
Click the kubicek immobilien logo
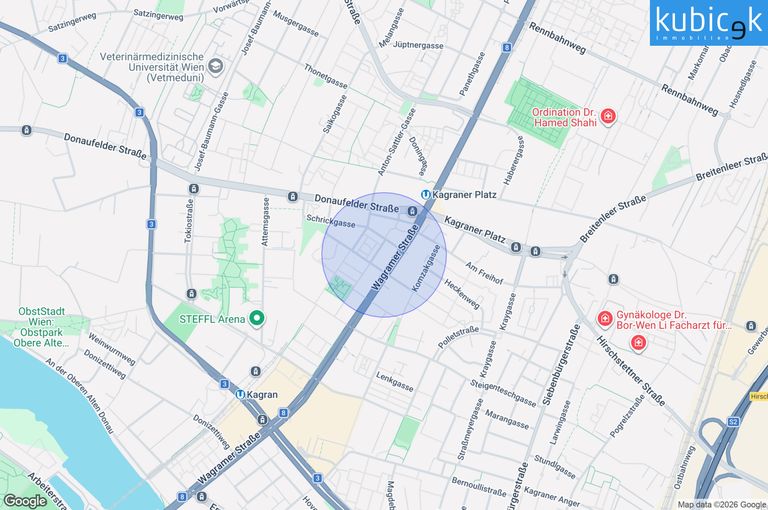[x=709, y=23]
